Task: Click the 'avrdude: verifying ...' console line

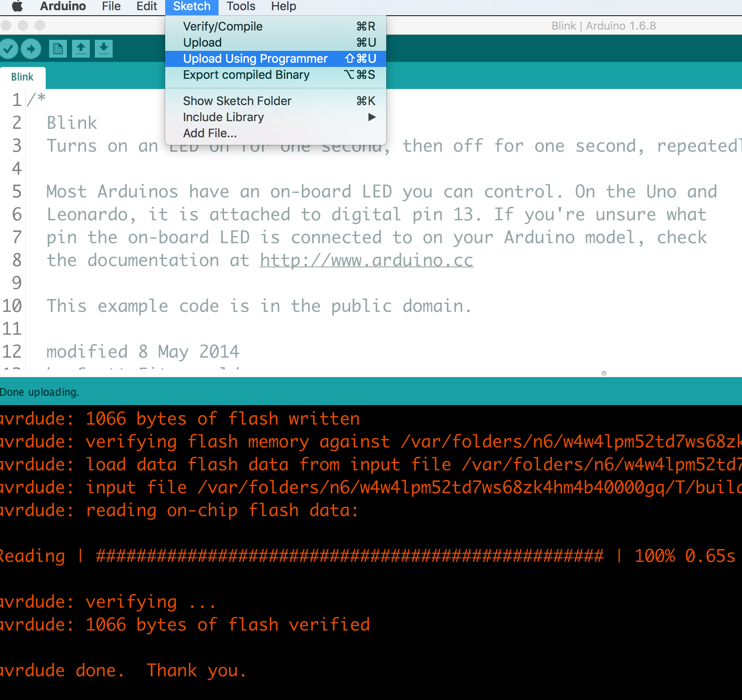Action: click(108, 602)
